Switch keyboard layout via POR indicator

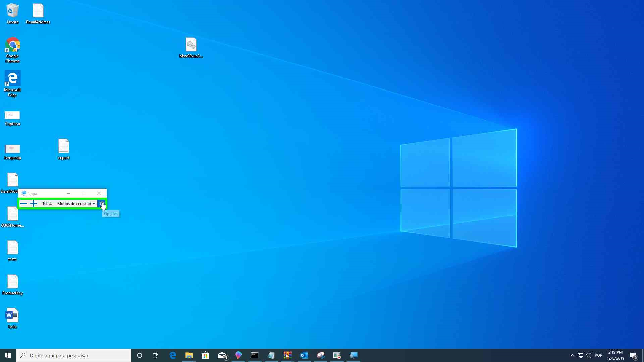[599, 355]
